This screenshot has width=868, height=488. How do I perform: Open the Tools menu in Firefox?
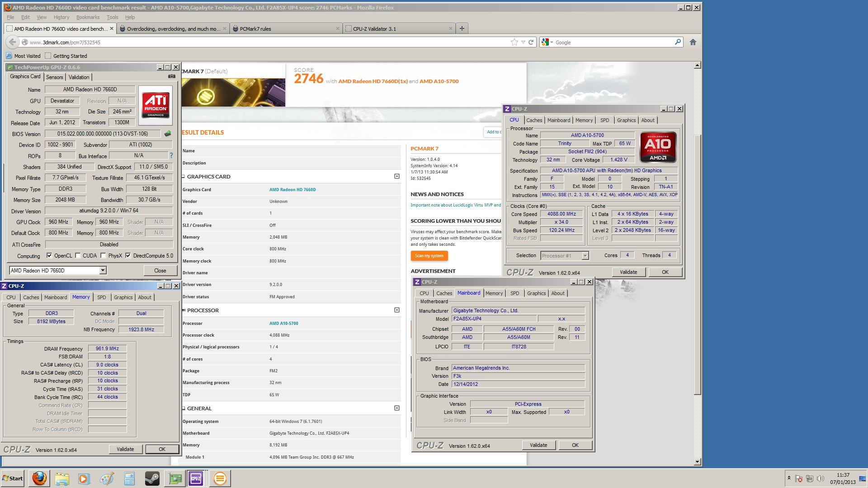coord(112,17)
